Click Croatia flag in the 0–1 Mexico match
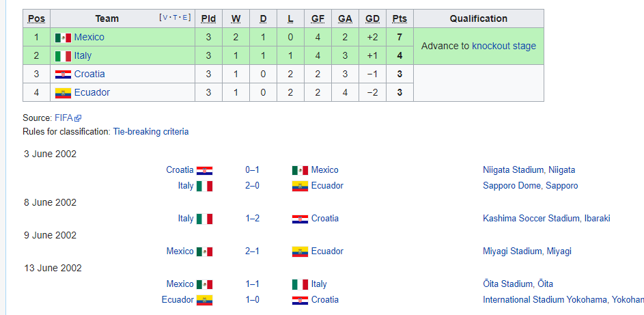The height and width of the screenshot is (315, 644). [x=204, y=170]
